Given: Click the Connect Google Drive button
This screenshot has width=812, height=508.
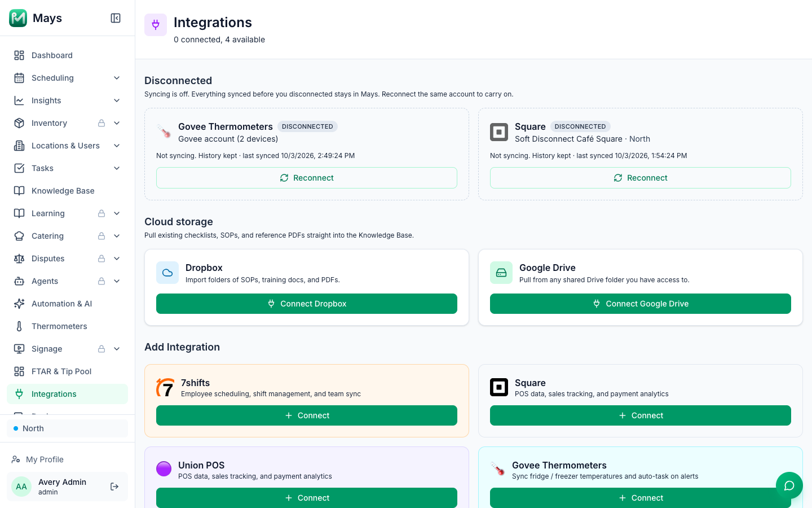Looking at the screenshot, I should coord(641,304).
